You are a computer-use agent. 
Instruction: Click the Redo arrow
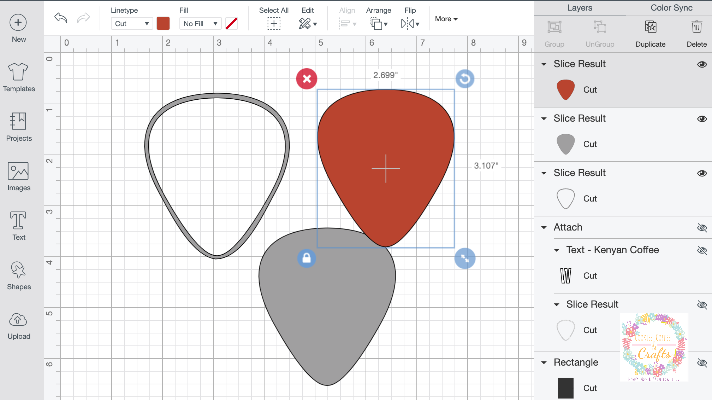(83, 18)
